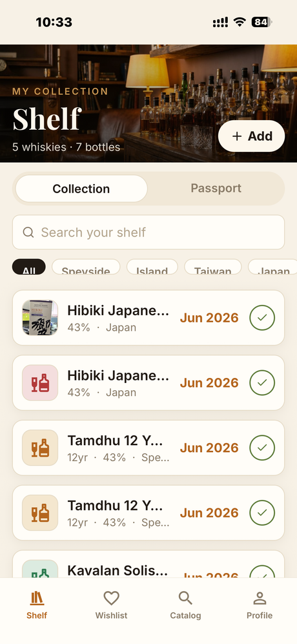Select the Collection tab
This screenshot has height=644, width=297.
coord(81,189)
